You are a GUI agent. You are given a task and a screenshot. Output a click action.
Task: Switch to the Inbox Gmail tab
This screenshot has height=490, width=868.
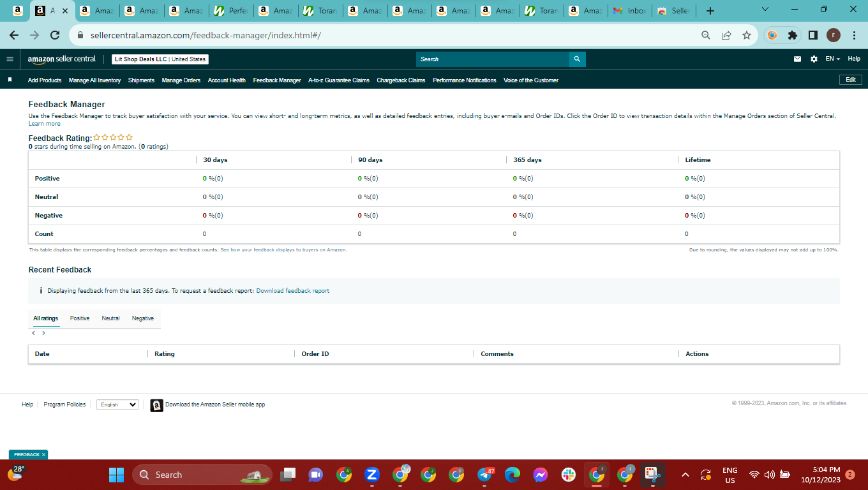tap(629, 11)
